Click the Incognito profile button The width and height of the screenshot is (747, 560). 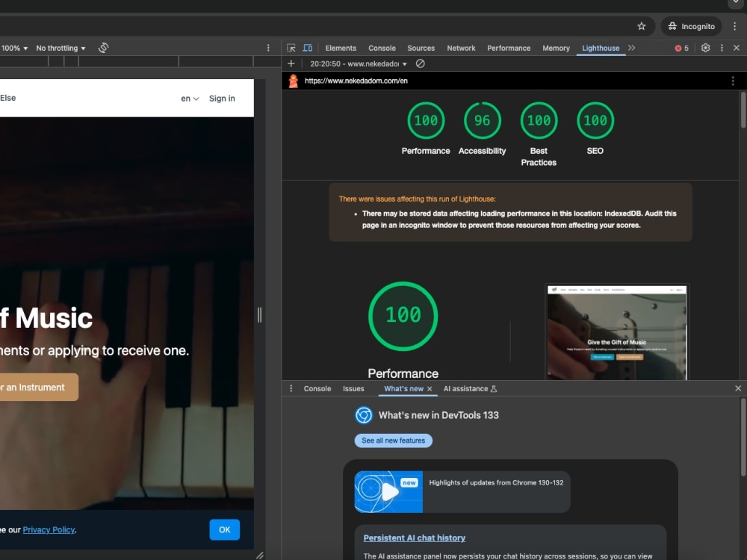(x=691, y=26)
